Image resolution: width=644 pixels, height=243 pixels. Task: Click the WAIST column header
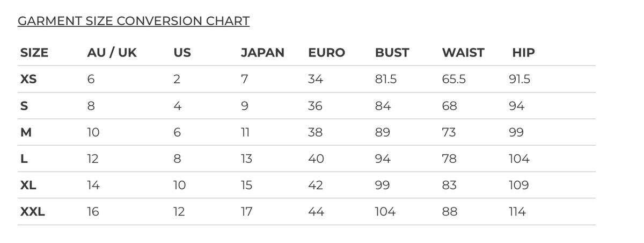(x=463, y=53)
